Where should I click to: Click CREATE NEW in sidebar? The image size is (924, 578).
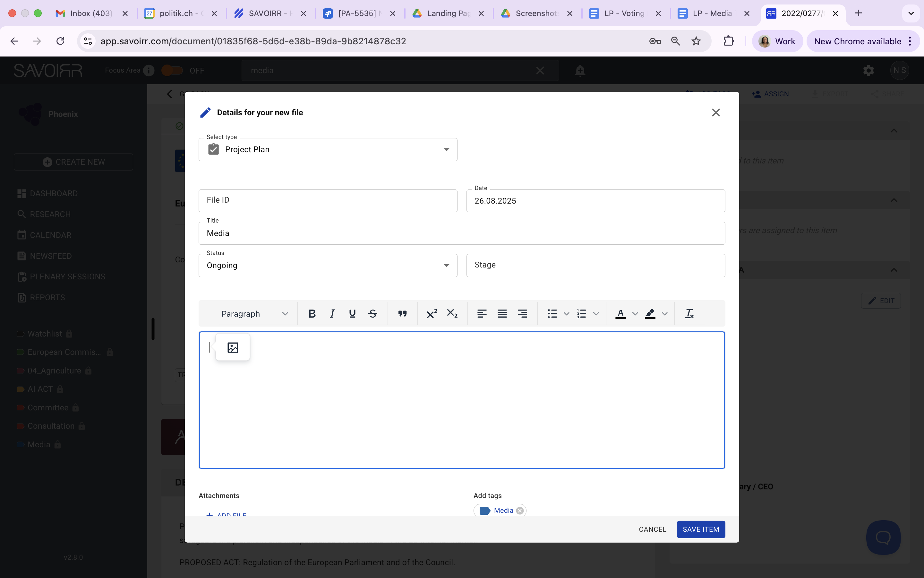(x=73, y=162)
